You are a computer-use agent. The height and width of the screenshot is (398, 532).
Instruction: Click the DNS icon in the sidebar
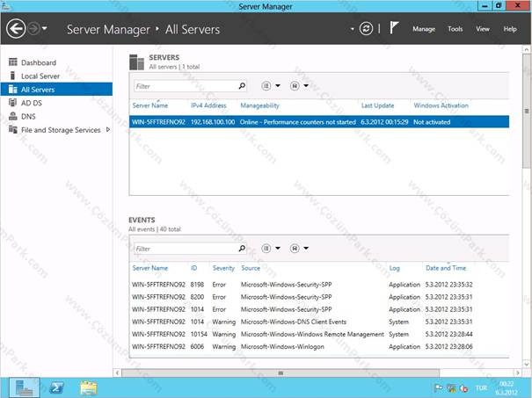point(13,116)
